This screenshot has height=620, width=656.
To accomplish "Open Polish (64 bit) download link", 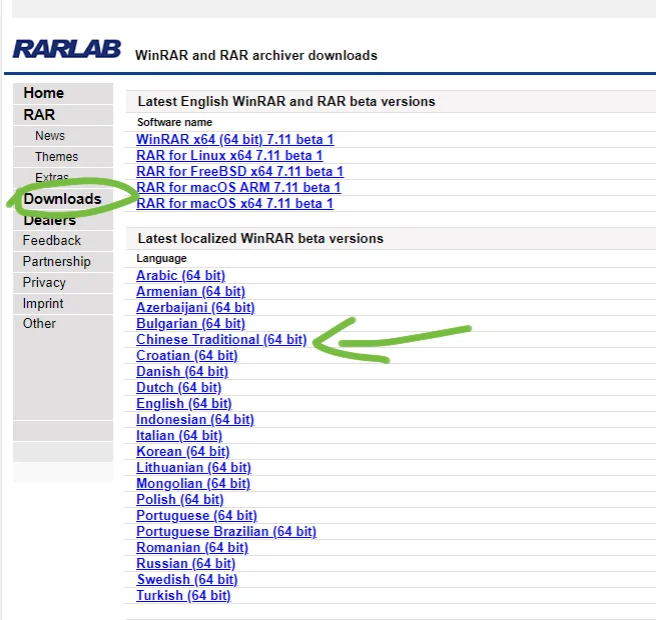I will (180, 499).
